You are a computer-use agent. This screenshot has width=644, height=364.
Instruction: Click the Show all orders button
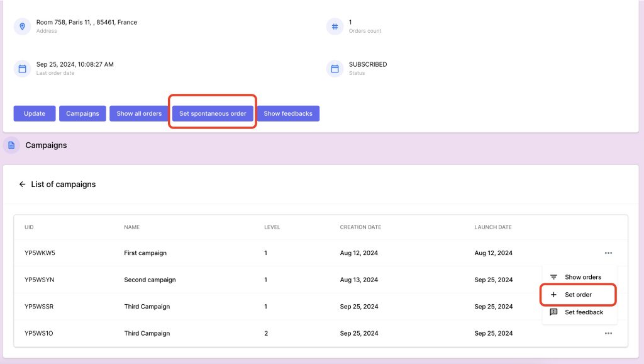[139, 113]
